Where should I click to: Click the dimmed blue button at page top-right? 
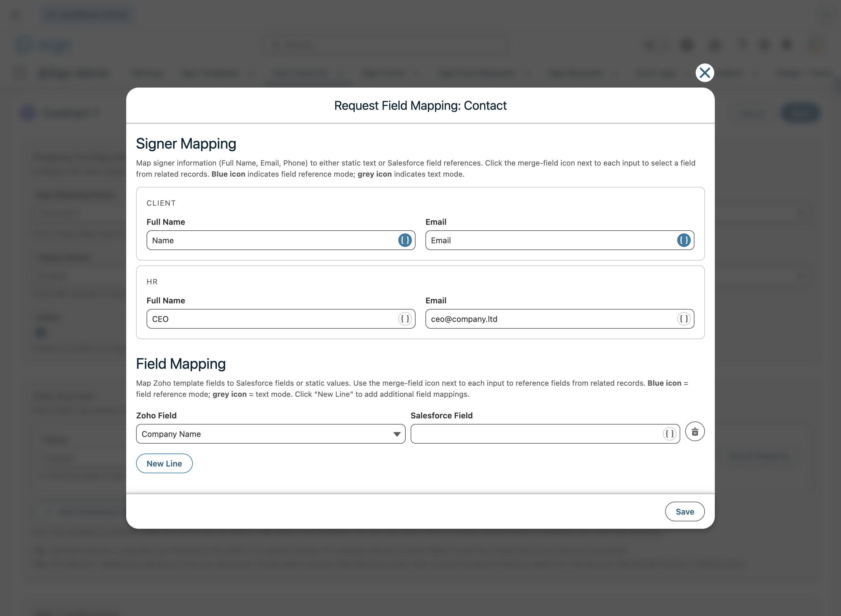pos(800,113)
